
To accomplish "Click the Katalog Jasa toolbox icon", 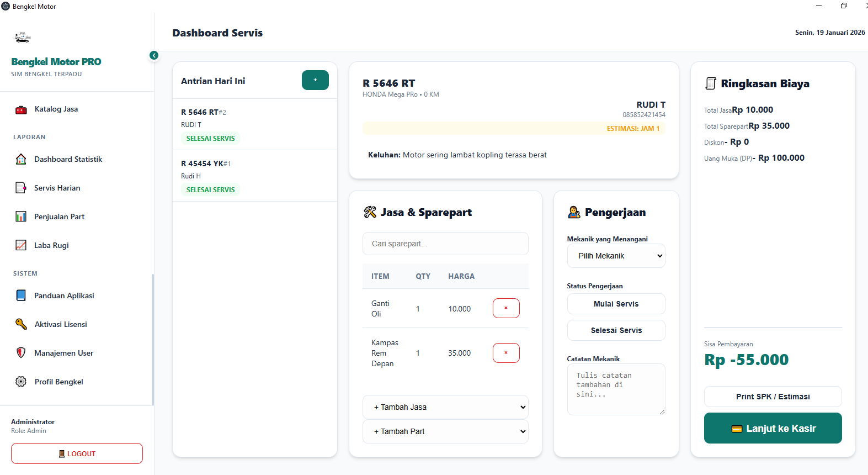I will [x=21, y=109].
